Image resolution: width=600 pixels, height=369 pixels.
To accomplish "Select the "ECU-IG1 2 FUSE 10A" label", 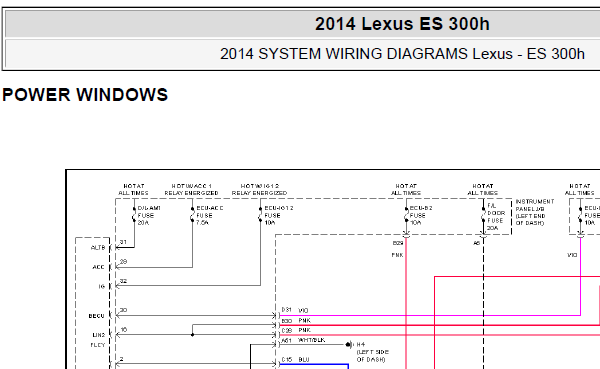I will 279,216.
